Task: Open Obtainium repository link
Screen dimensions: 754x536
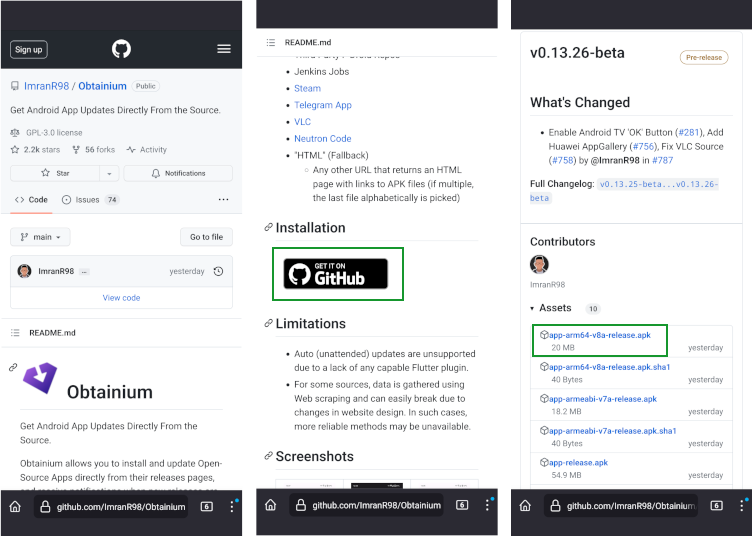Action: click(102, 86)
